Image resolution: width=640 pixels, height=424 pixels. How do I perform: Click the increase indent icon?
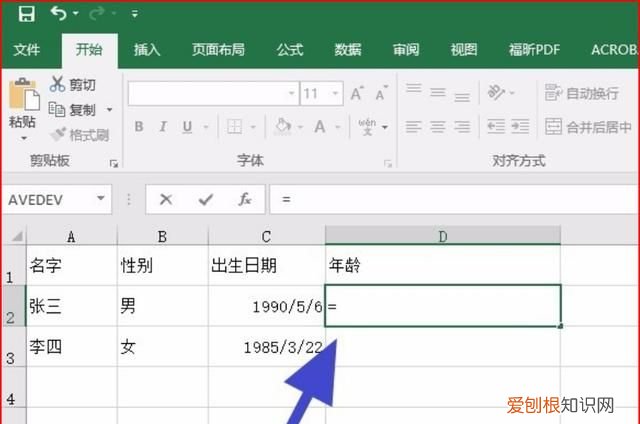pos(520,127)
